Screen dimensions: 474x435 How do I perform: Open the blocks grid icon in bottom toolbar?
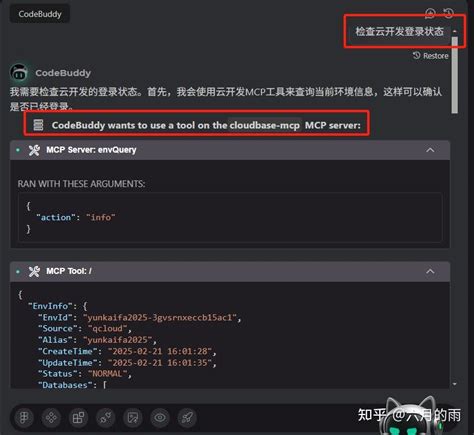click(x=78, y=417)
